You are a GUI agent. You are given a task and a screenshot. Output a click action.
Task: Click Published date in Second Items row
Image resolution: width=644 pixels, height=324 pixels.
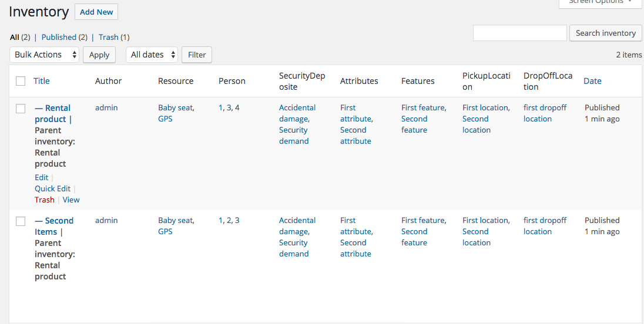[x=602, y=227]
